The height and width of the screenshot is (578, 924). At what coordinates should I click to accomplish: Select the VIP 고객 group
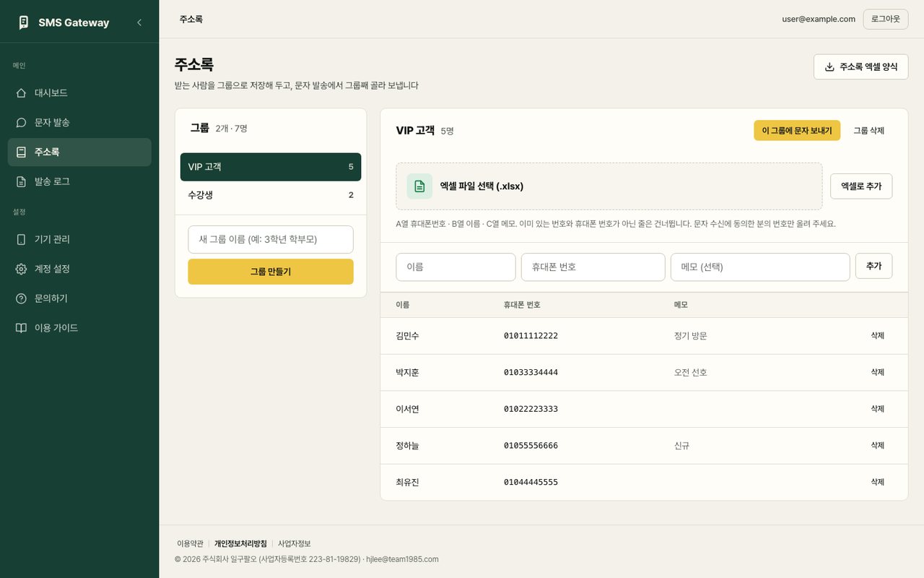click(x=271, y=167)
